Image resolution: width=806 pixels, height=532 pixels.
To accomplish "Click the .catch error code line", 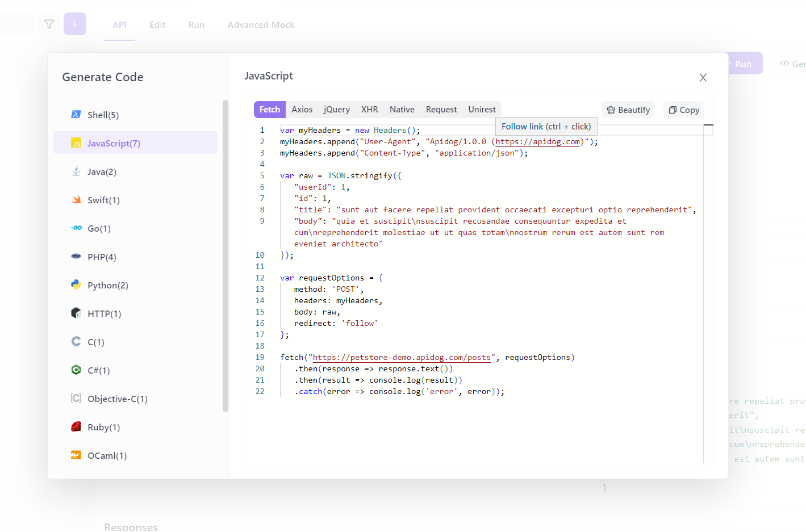I will [x=399, y=392].
